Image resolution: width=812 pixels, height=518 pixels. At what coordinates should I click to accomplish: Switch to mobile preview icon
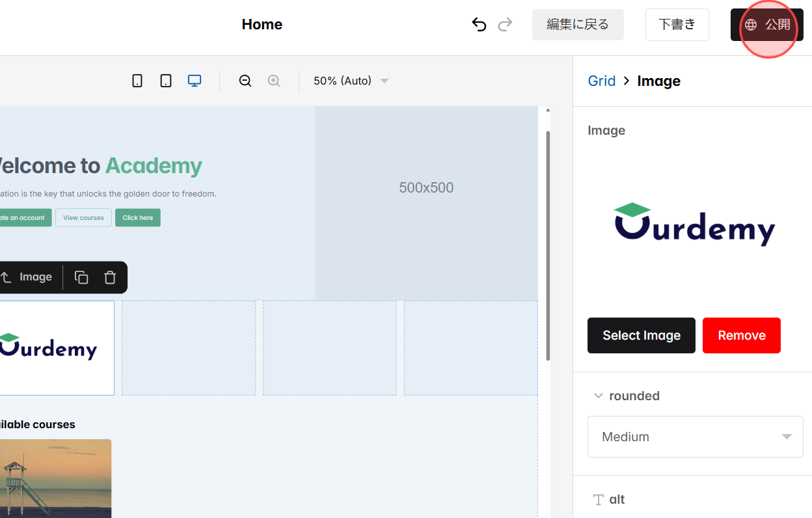click(137, 80)
